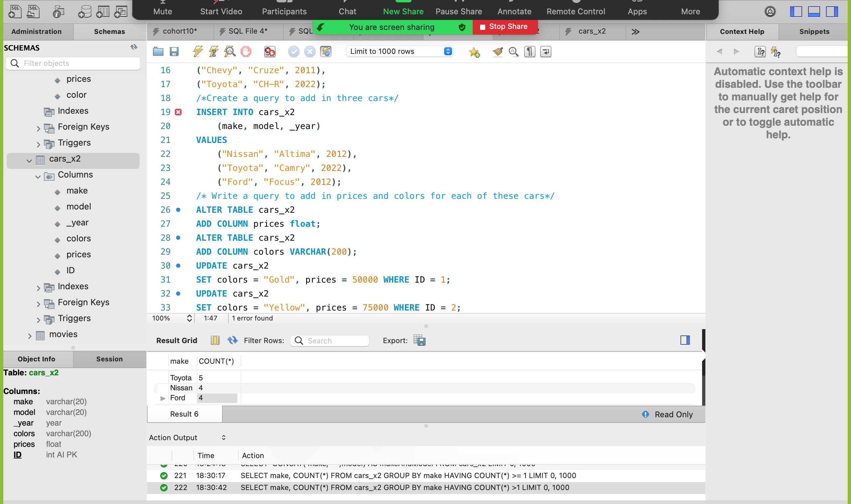This screenshot has height=504, width=851.
Task: Beautify the SQL with broom icon
Action: click(498, 52)
